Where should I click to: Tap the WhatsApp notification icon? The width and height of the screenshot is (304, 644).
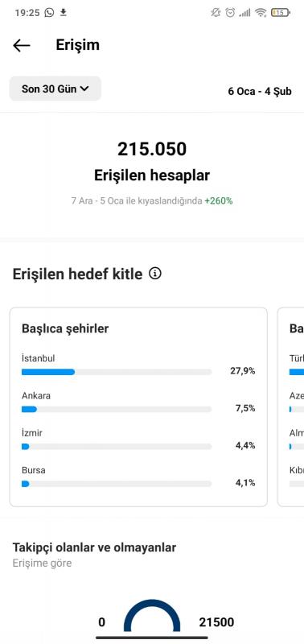coord(49,13)
